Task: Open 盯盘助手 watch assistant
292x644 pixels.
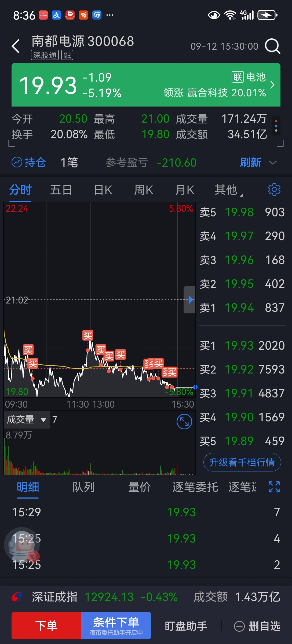Action: [186, 626]
